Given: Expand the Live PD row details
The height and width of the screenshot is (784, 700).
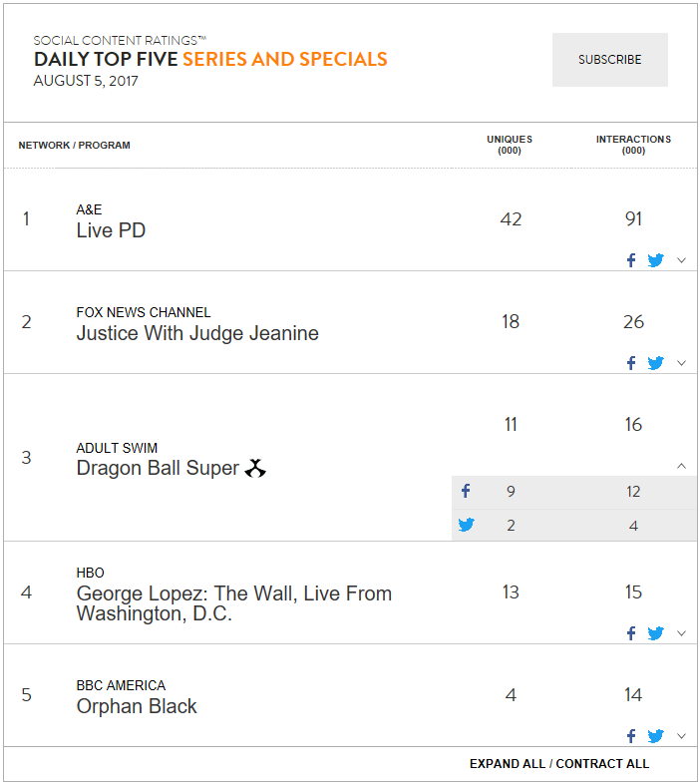Looking at the screenshot, I should pyautogui.click(x=681, y=260).
